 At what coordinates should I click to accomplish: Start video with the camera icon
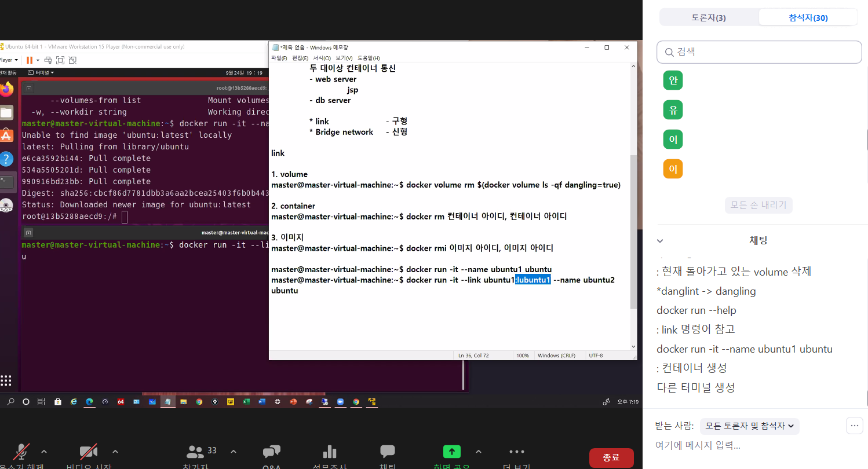(x=88, y=452)
